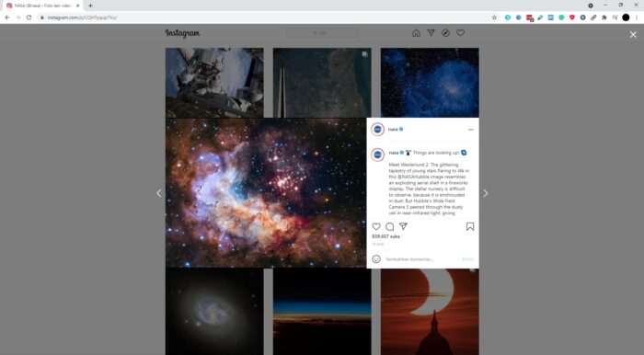Open nasa profile from post header username
The height and width of the screenshot is (355, 644).
pos(393,130)
